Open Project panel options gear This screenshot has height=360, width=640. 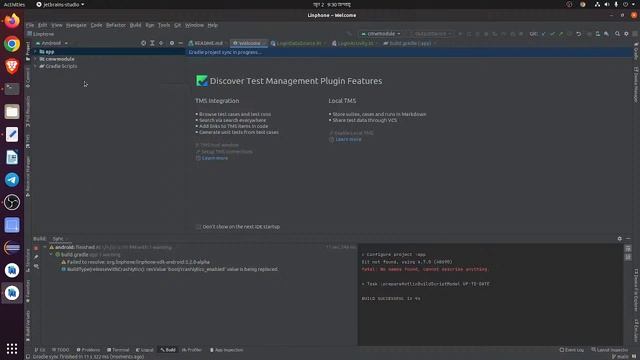(x=171, y=43)
